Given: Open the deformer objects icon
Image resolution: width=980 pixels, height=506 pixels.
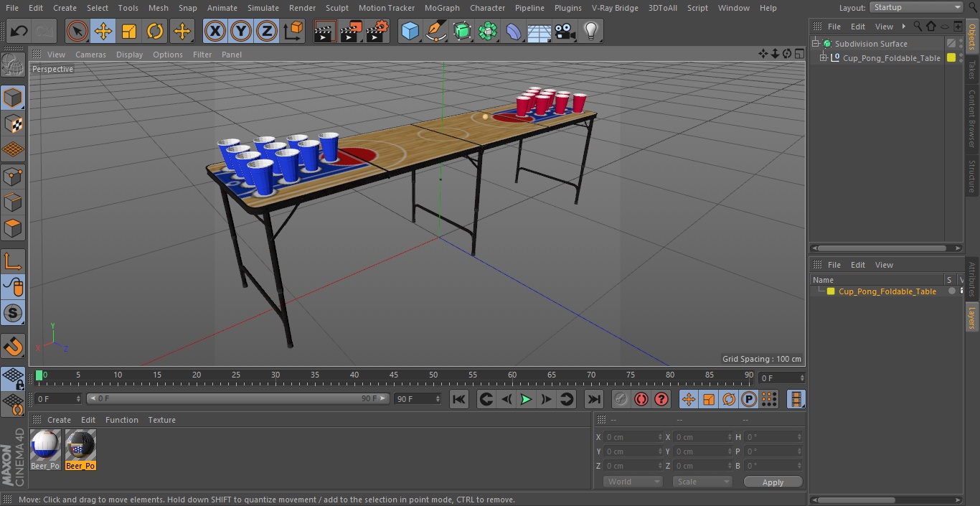Looking at the screenshot, I should pyautogui.click(x=514, y=32).
